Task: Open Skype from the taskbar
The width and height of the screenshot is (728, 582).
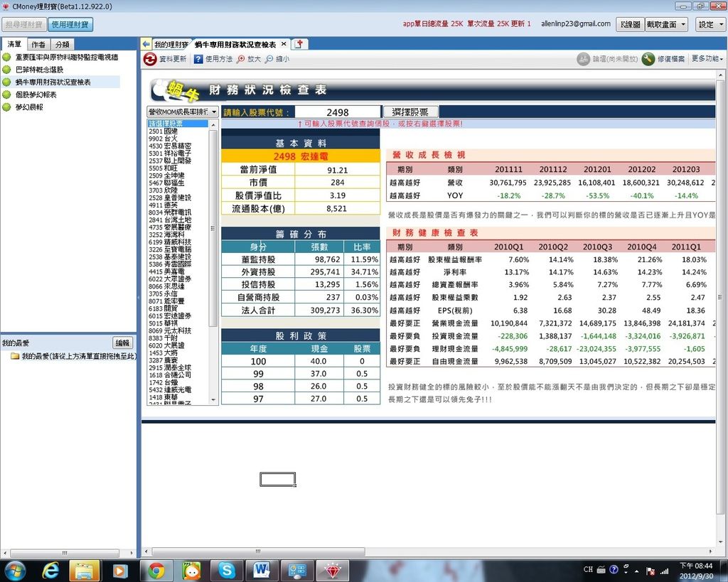Action: pyautogui.click(x=227, y=571)
